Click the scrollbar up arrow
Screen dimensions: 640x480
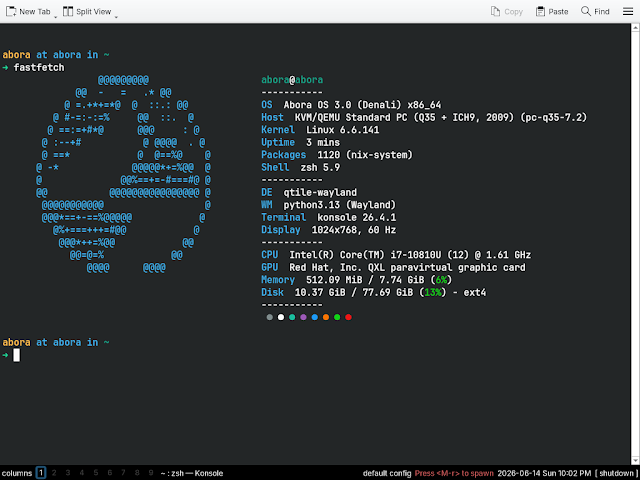point(636,28)
